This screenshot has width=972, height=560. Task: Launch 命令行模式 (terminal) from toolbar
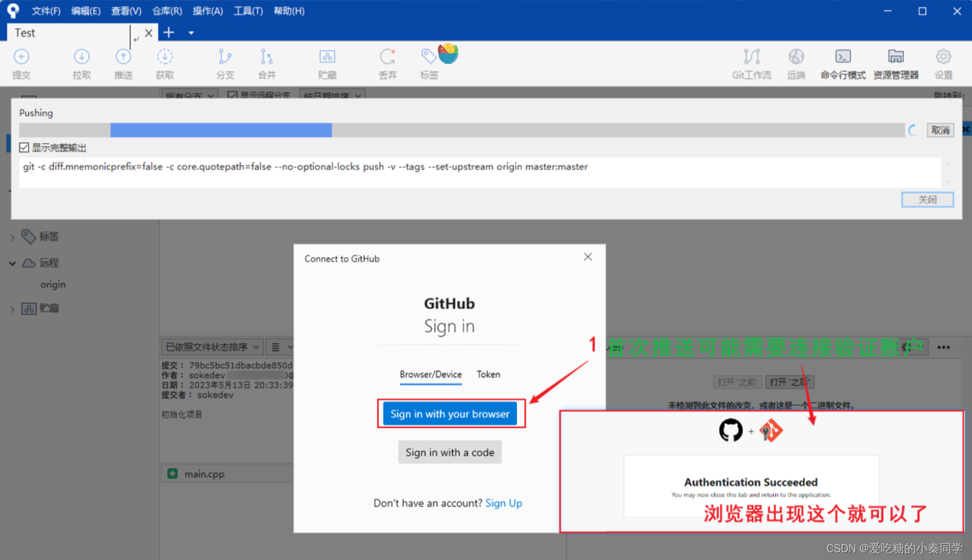pyautogui.click(x=843, y=64)
